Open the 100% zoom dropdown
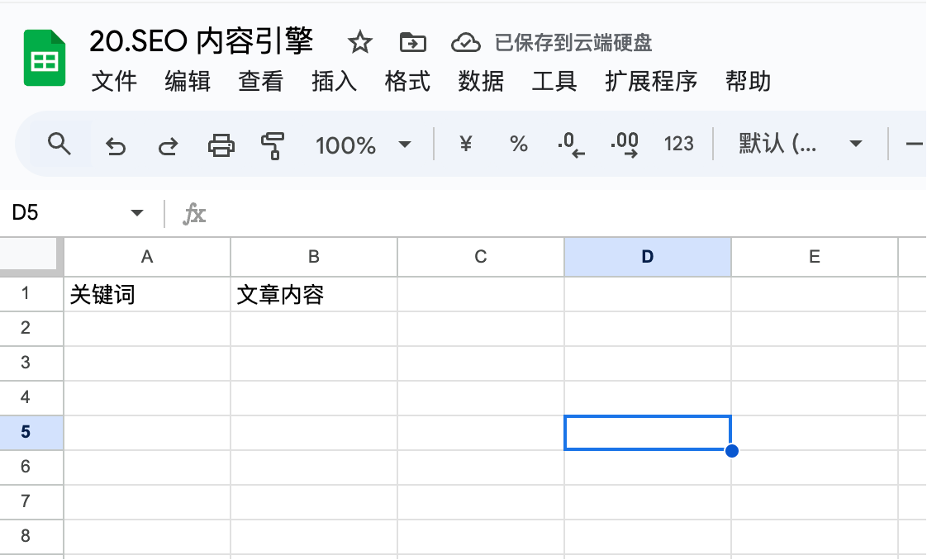The height and width of the screenshot is (560, 927). (x=363, y=145)
